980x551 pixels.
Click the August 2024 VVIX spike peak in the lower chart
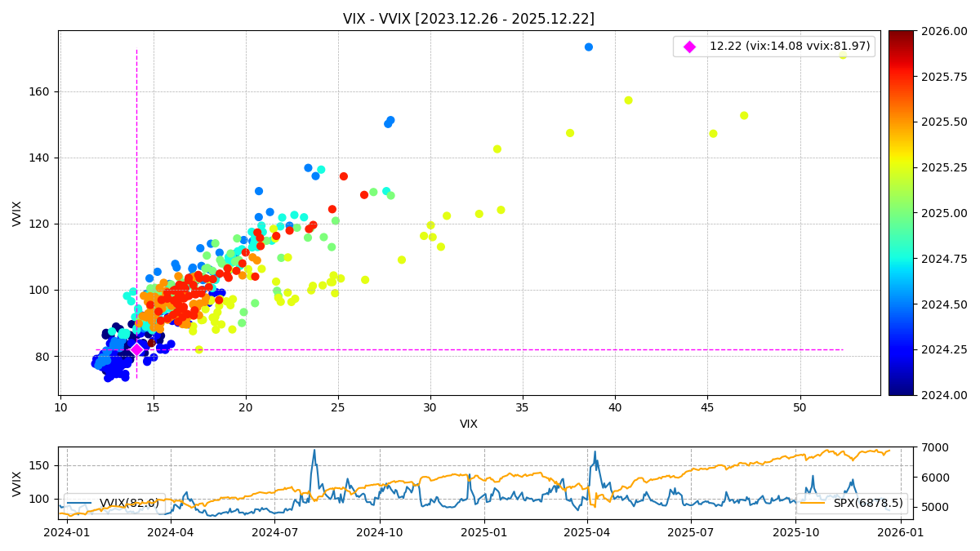click(314, 451)
